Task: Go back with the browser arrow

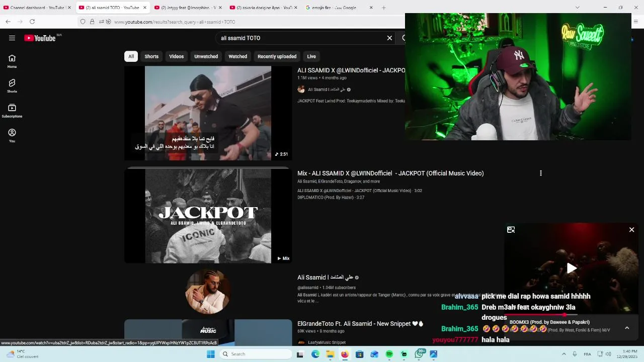Action: tap(8, 22)
